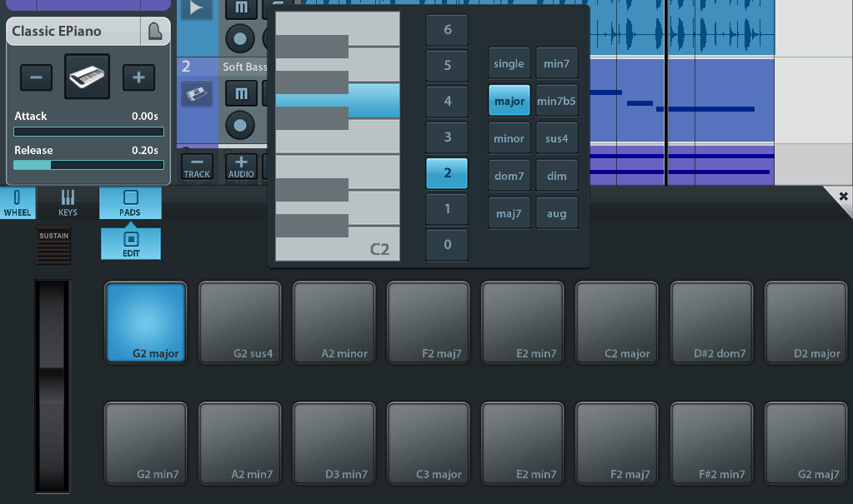Tap the record circle on the Soft Bass track
853x504 pixels.
(x=241, y=126)
